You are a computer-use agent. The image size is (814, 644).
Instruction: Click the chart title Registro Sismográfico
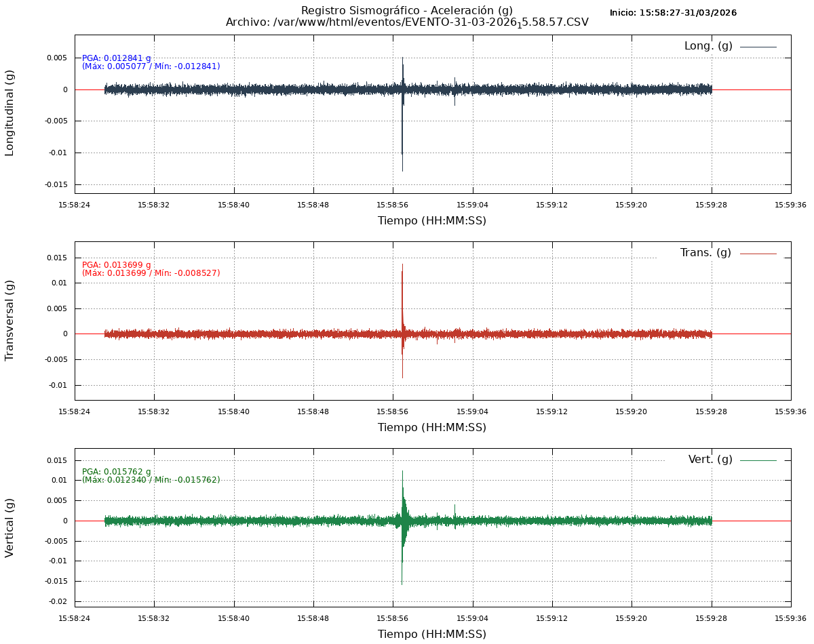click(406, 10)
